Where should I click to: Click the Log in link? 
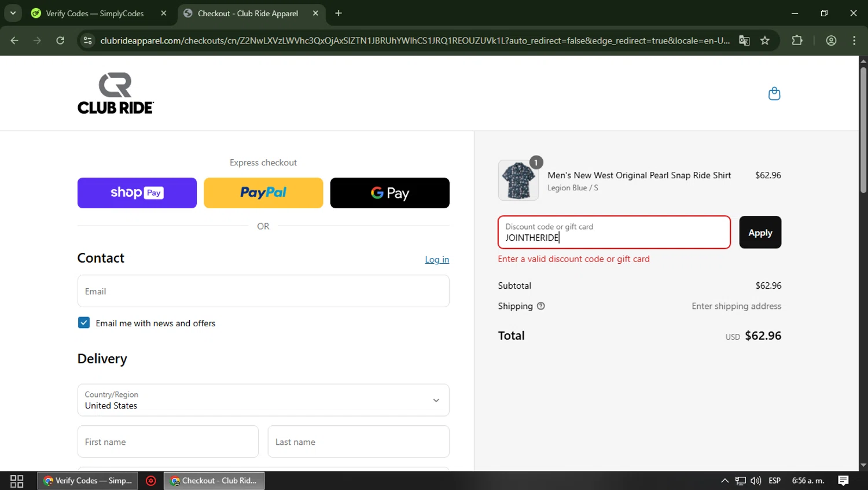tap(437, 260)
